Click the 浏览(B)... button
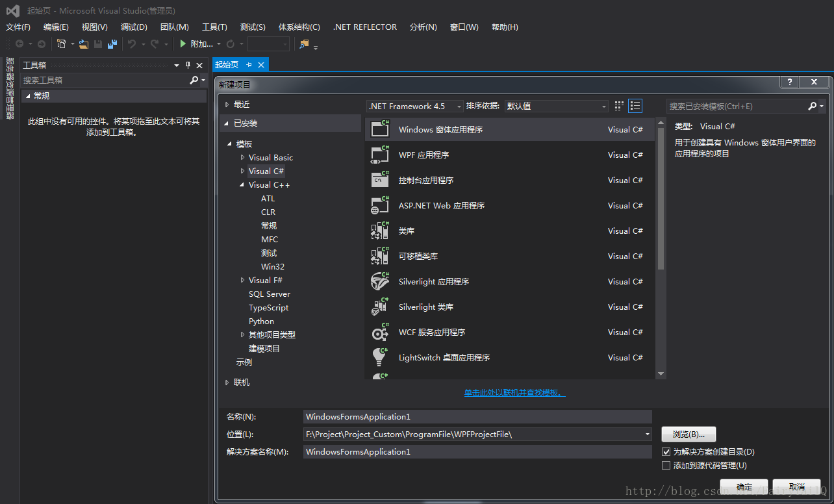Screen dimensions: 834x504 click(x=689, y=434)
